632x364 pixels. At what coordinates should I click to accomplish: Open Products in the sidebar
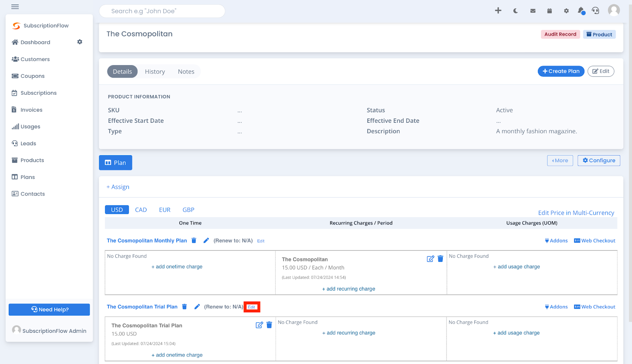(28, 160)
